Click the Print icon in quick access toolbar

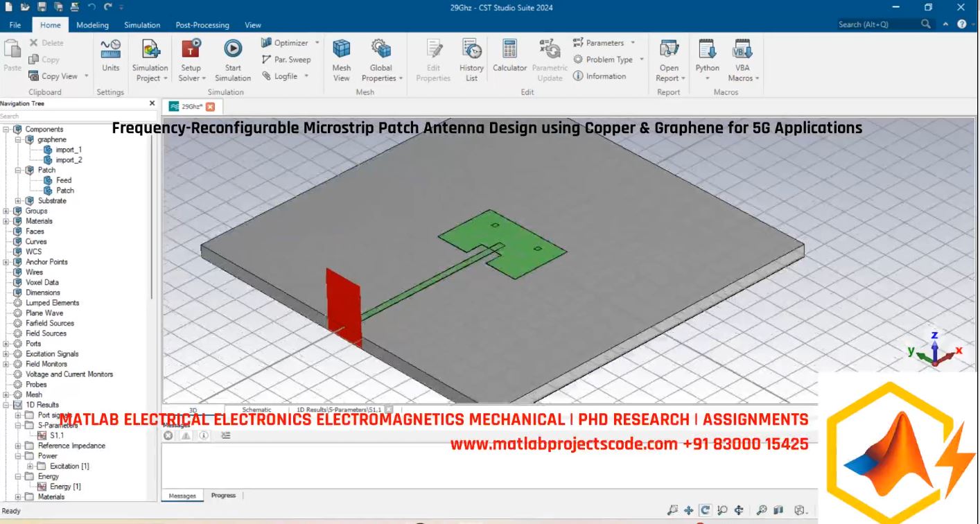pyautogui.click(x=74, y=8)
